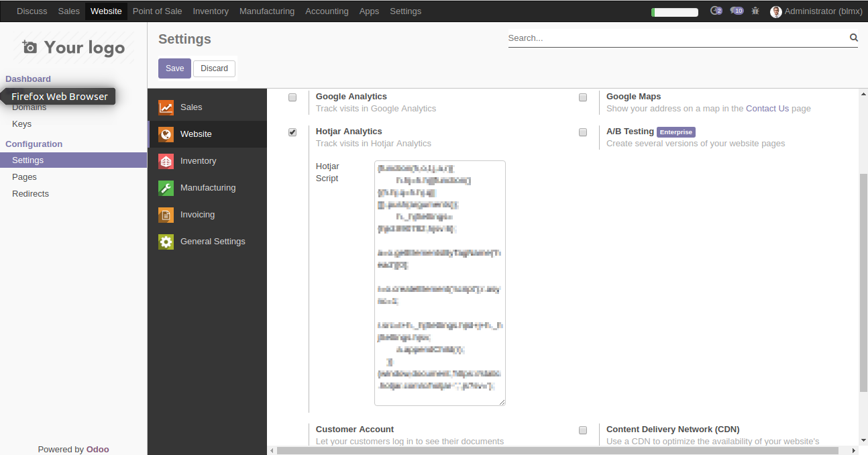Open the Apps menu
This screenshot has width=868, height=455.
click(x=369, y=11)
